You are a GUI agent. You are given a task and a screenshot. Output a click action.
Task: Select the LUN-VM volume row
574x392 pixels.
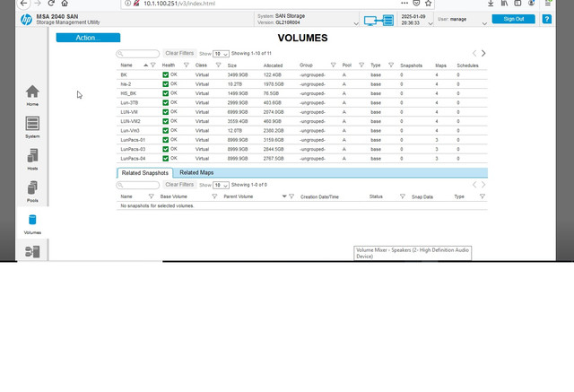tap(301, 112)
